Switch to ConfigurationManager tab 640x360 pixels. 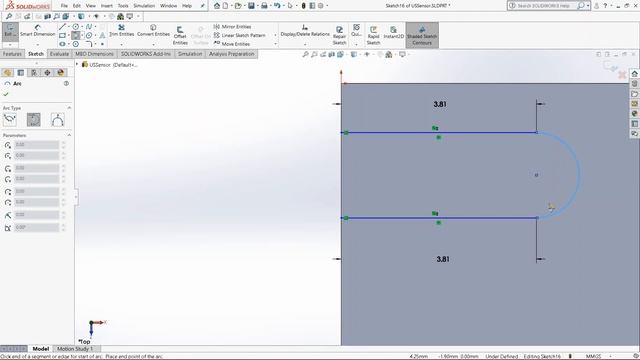pyautogui.click(x=34, y=73)
